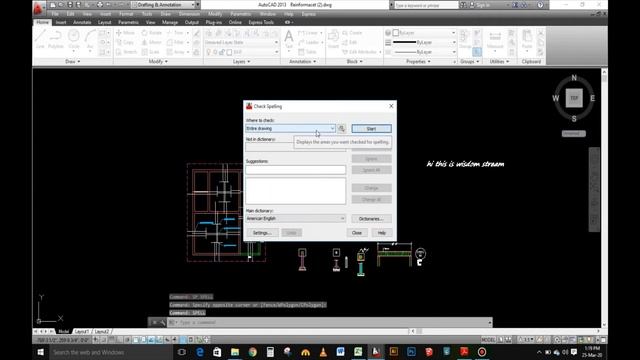Click the Scale tool

click(x=151, y=52)
